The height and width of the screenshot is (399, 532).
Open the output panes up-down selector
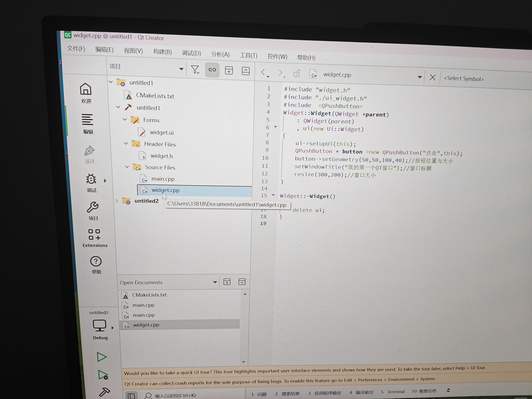pyautogui.click(x=448, y=390)
